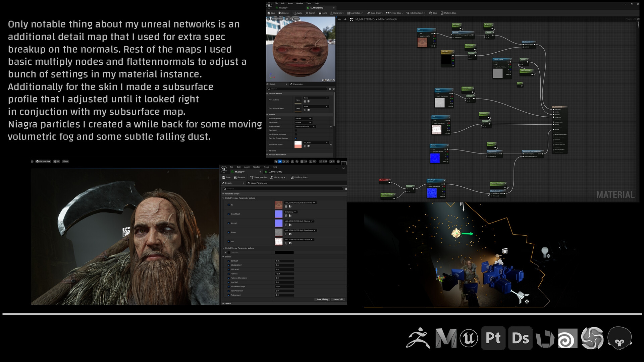Toggle the SSS texture parameter checkbox
This screenshot has height=362, width=644.
229,241
